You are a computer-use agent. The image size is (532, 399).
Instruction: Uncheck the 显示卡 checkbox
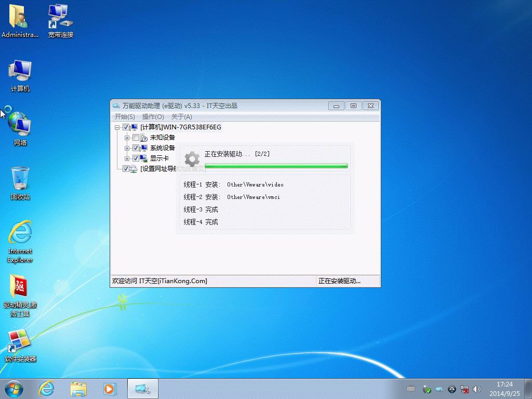136,158
